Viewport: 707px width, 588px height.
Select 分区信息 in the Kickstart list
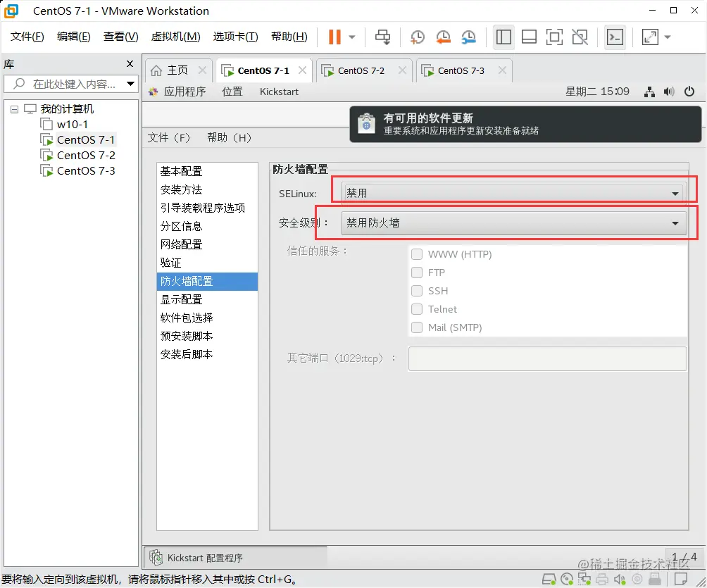207,226
